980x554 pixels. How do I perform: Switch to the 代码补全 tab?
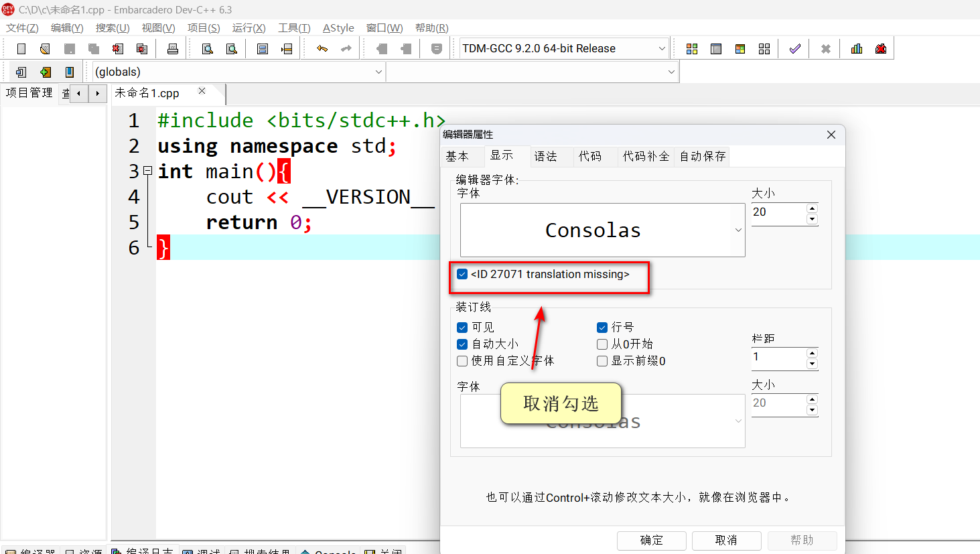(x=646, y=156)
